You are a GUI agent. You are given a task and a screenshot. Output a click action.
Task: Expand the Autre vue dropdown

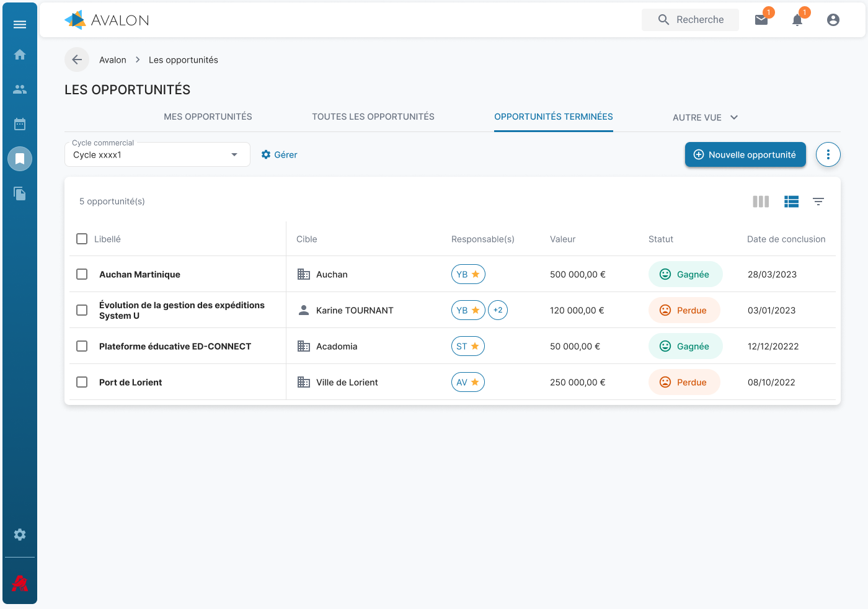pos(705,117)
